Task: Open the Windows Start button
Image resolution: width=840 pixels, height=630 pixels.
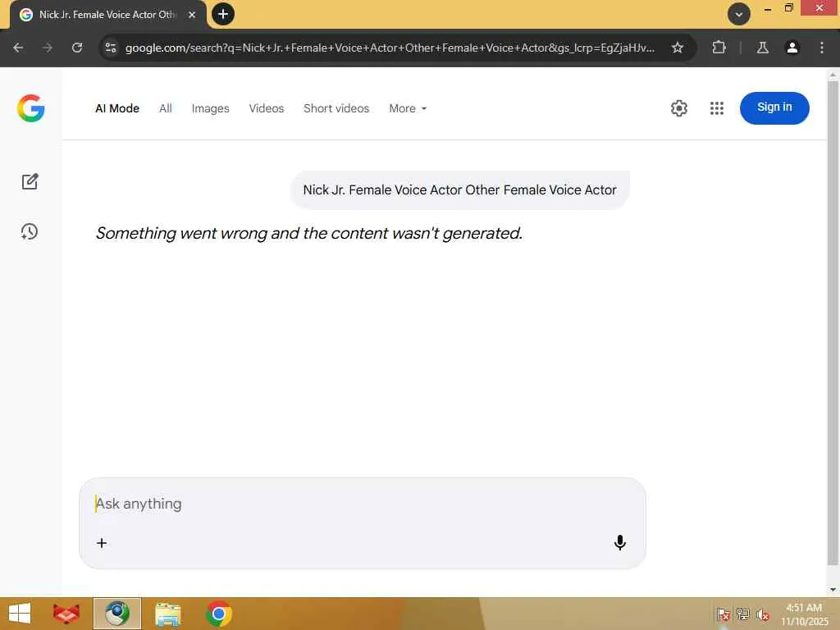Action: pos(20,614)
